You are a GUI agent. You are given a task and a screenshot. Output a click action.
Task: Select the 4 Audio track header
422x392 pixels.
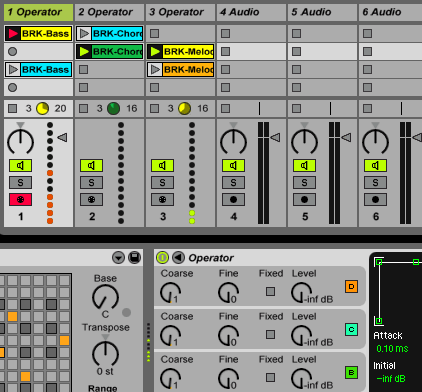pyautogui.click(x=251, y=12)
